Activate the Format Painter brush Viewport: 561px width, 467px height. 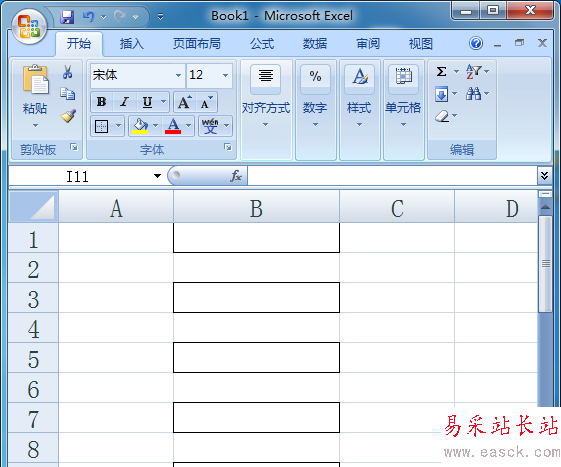[x=68, y=116]
